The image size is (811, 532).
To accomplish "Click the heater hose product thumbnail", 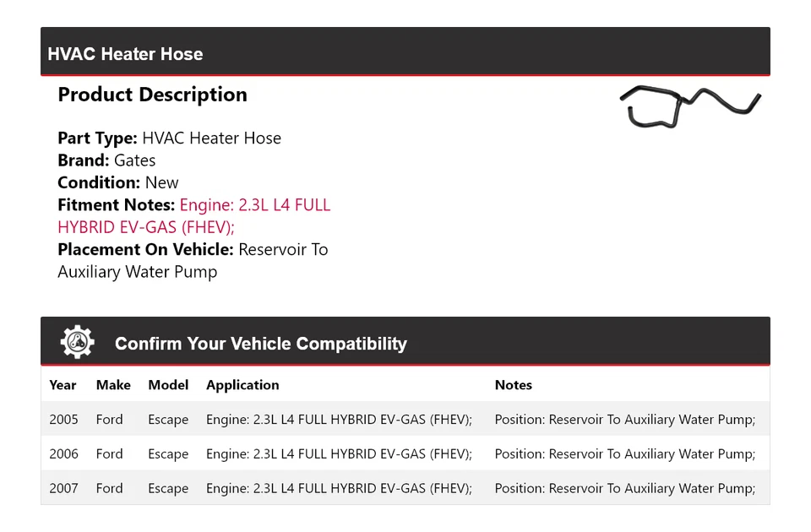I will click(x=689, y=106).
